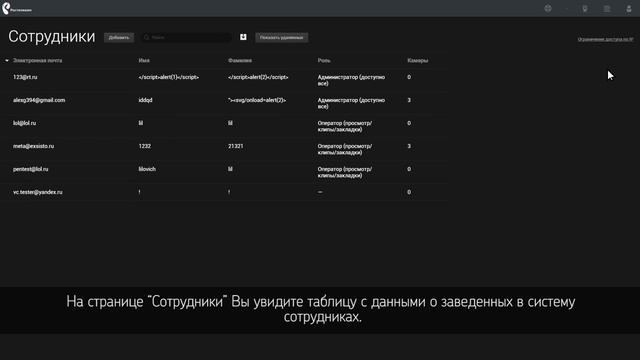Select employee lol@lol.ru
The width and height of the screenshot is (640, 360).
coord(24,123)
